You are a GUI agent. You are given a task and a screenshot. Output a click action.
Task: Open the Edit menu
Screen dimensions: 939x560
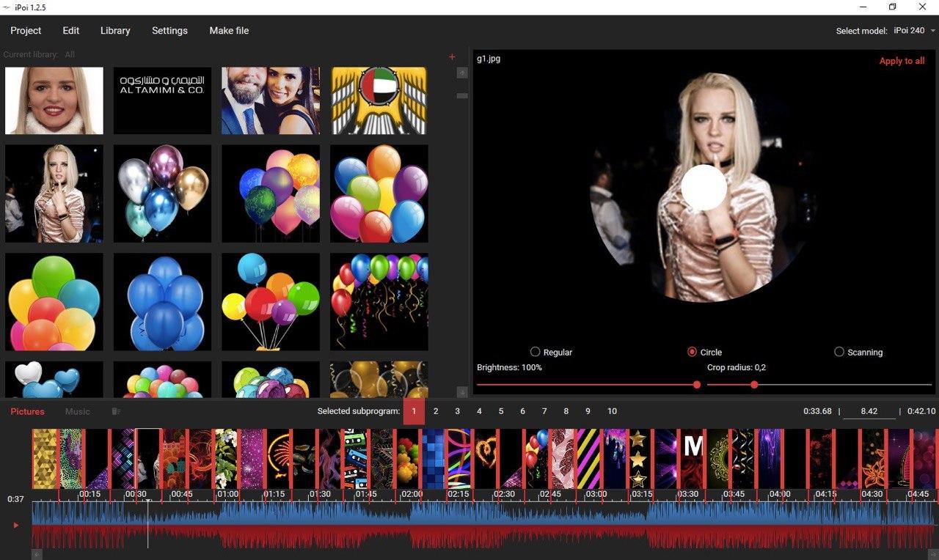[71, 31]
